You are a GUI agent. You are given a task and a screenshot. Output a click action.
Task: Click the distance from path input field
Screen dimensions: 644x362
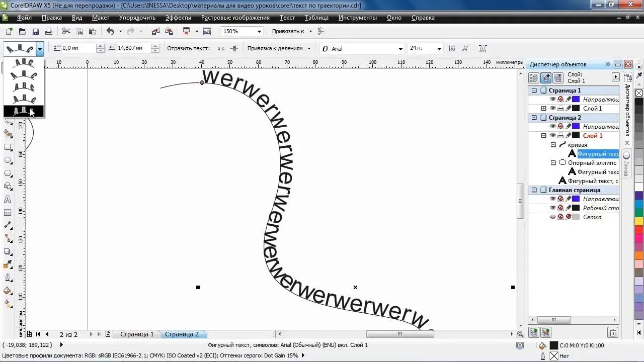point(79,48)
